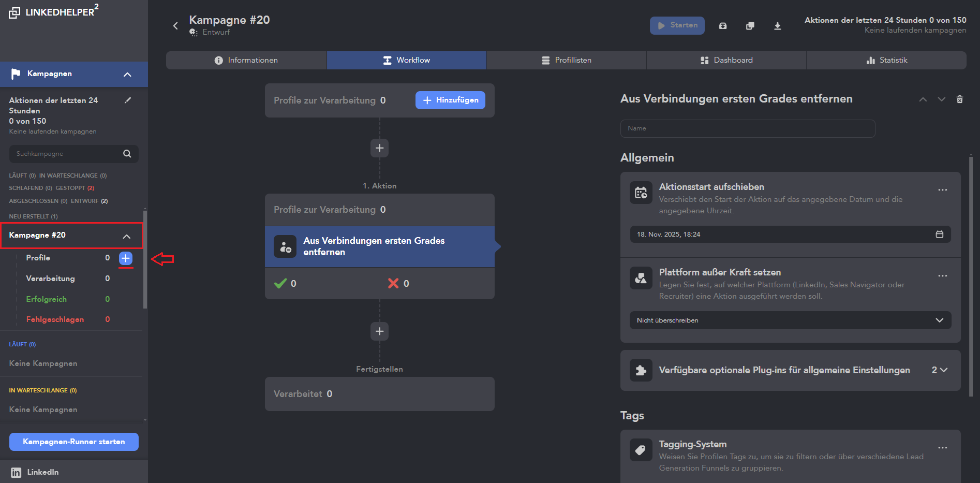Click the duplicate campaign icon in the header

coord(750,26)
